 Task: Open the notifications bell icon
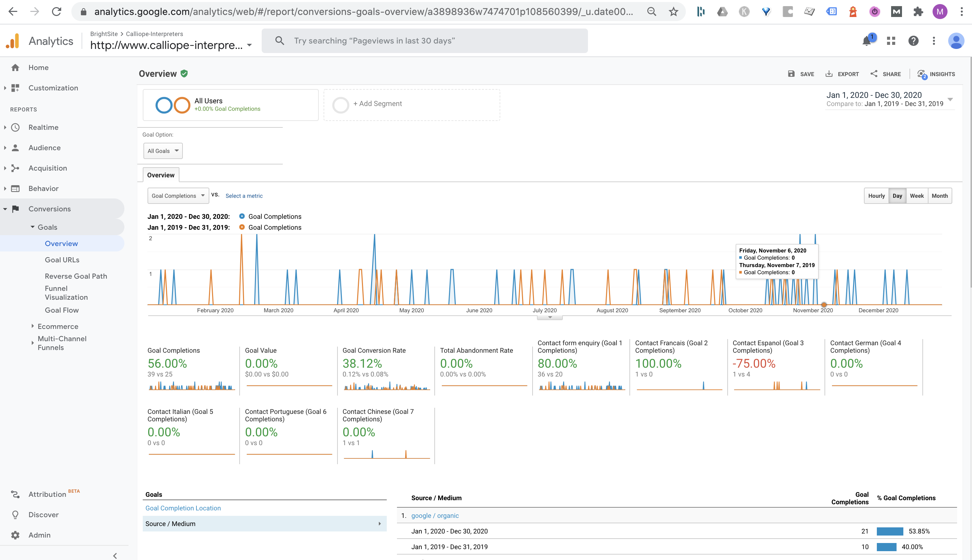(x=866, y=41)
